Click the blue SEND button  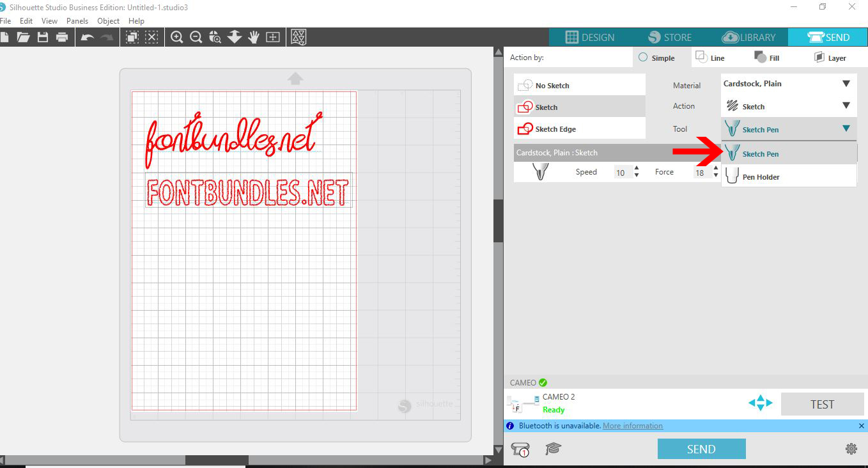pyautogui.click(x=701, y=449)
